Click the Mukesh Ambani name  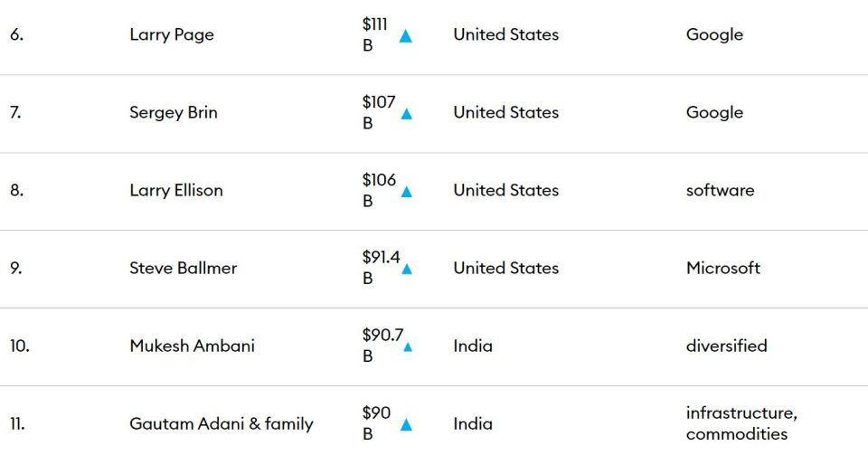[x=192, y=346]
